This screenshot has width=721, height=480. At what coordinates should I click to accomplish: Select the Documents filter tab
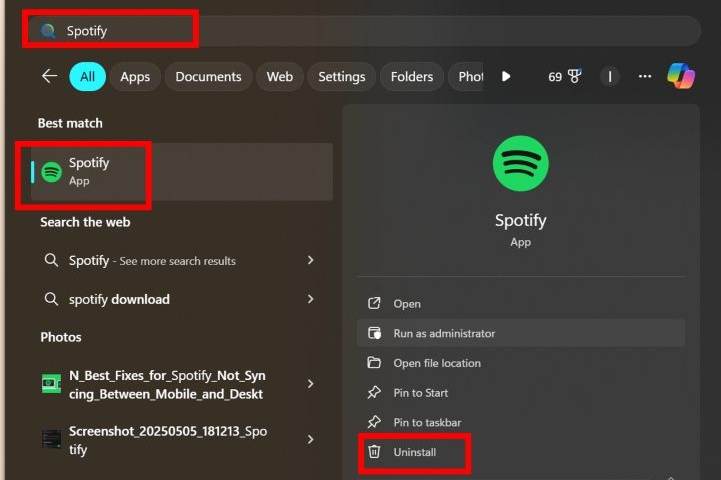208,77
